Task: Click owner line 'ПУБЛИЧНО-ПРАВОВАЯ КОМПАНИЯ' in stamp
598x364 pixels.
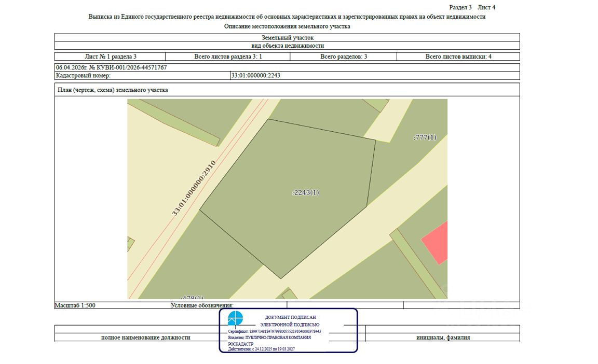Action: [269, 338]
